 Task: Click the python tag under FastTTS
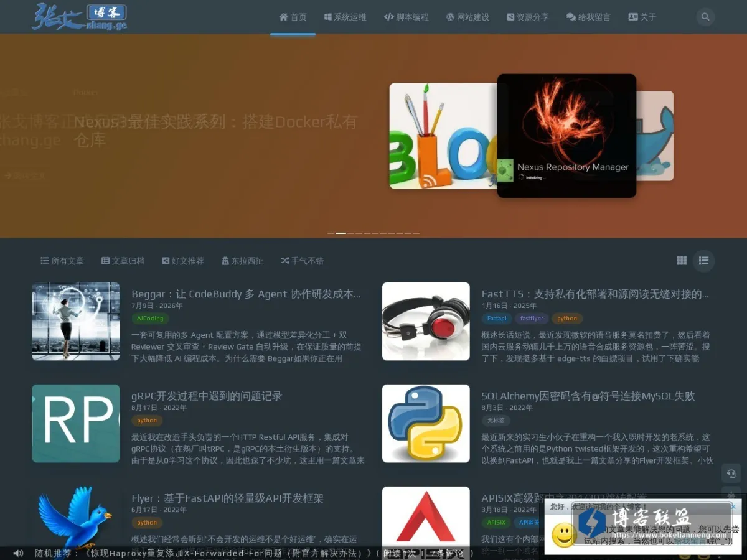[x=567, y=319]
